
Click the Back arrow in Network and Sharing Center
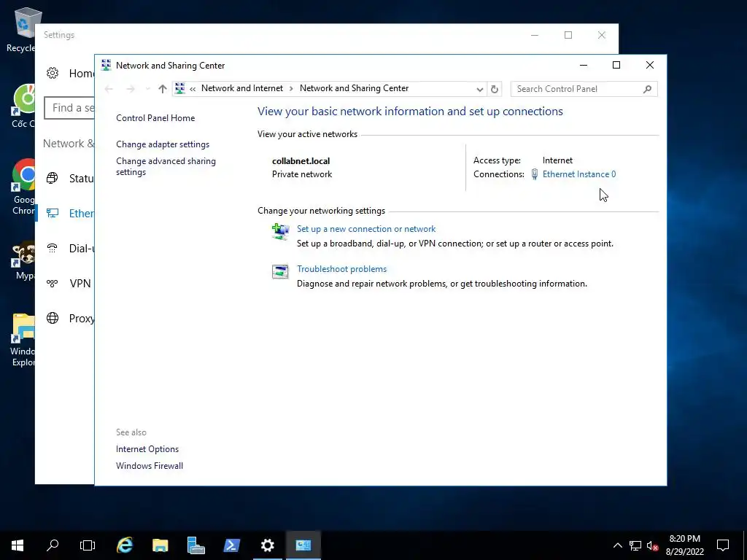click(109, 89)
